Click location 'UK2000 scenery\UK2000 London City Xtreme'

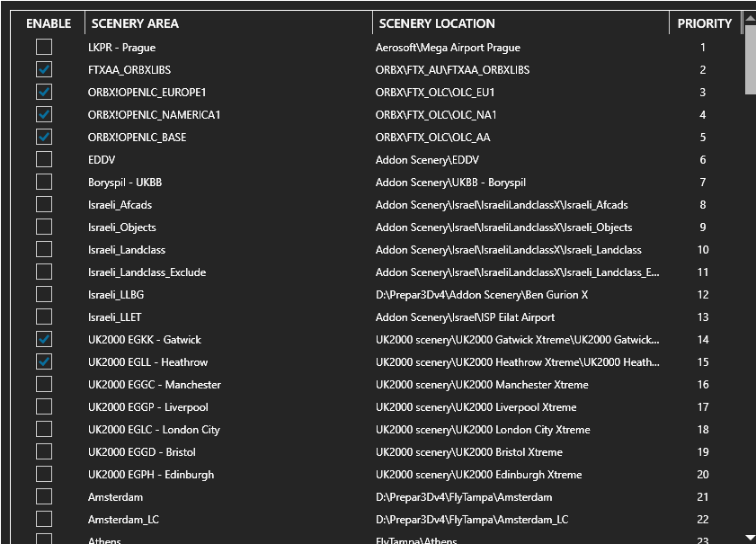tap(483, 430)
